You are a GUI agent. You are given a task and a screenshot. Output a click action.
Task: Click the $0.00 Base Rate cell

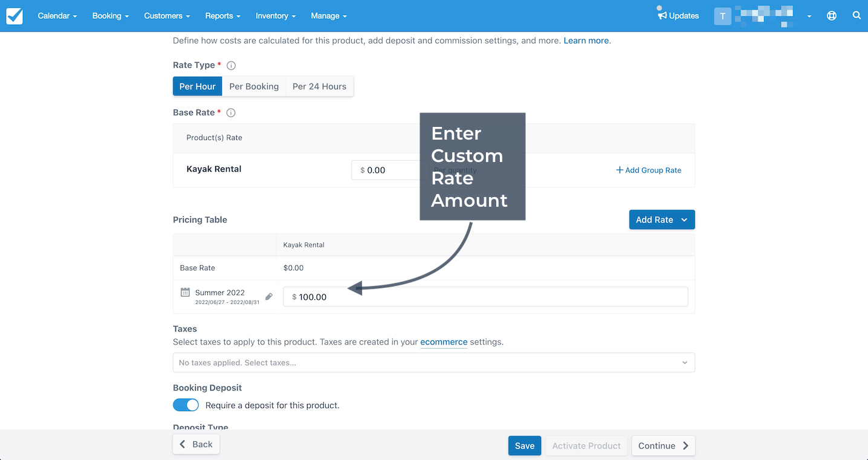click(294, 268)
